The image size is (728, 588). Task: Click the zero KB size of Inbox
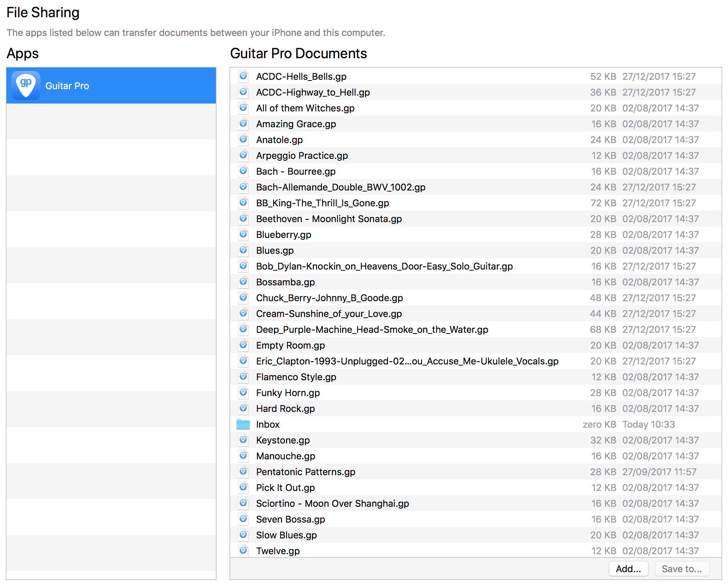tap(600, 424)
